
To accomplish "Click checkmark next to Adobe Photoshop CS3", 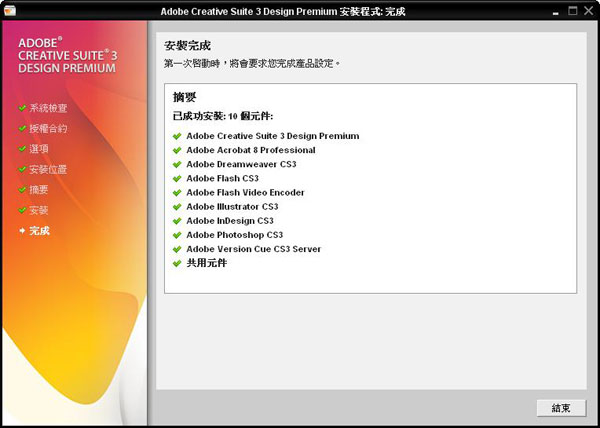I will (177, 235).
